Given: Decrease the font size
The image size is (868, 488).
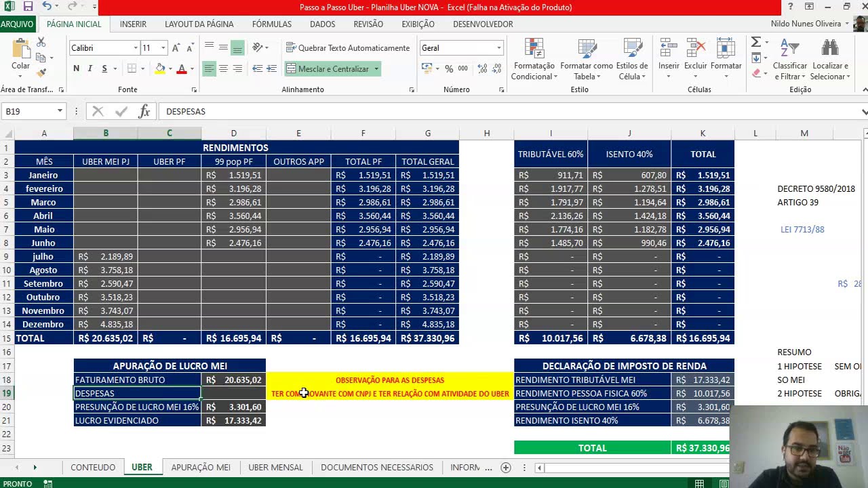Looking at the screenshot, I should [190, 48].
